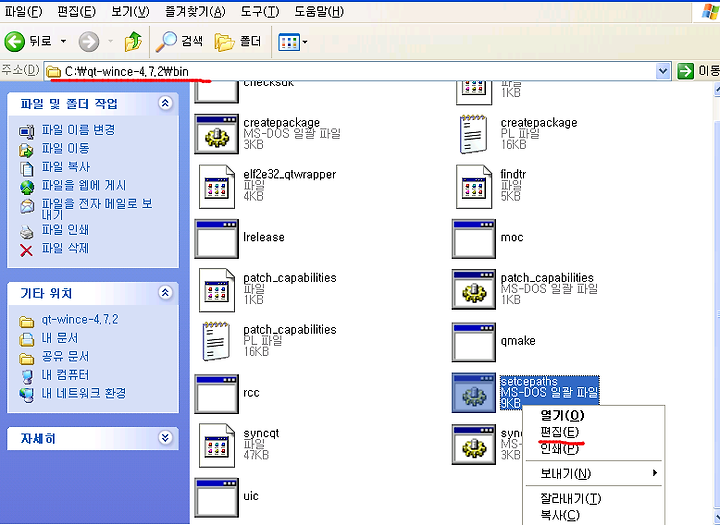Select syncqt MS-DOS batch file icon

tap(473, 445)
